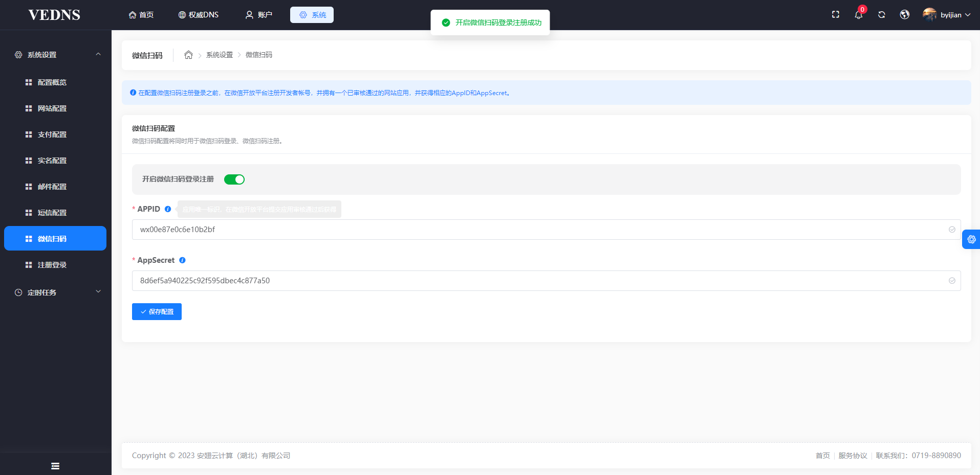Open the floating settings gear panel
Screen dimensions: 980x475
[971, 239]
